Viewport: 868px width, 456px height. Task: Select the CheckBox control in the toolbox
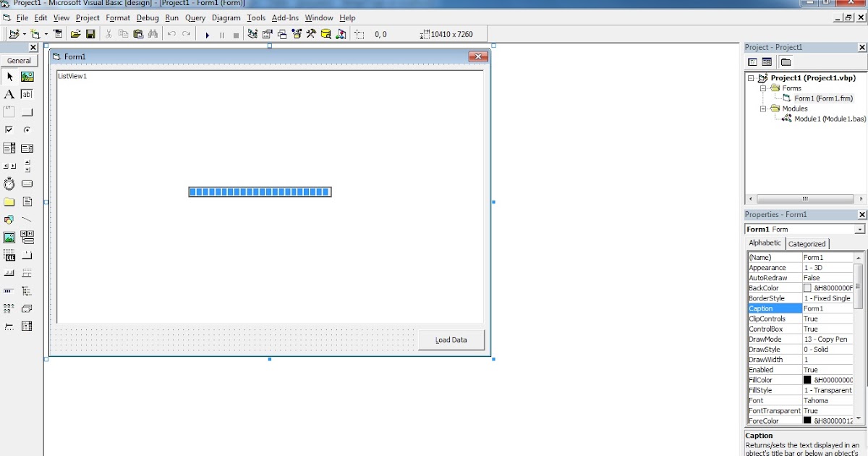pyautogui.click(x=10, y=130)
